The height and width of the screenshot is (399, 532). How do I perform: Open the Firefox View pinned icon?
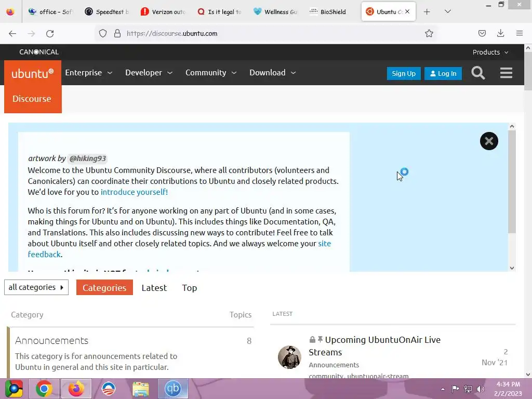coord(10,12)
